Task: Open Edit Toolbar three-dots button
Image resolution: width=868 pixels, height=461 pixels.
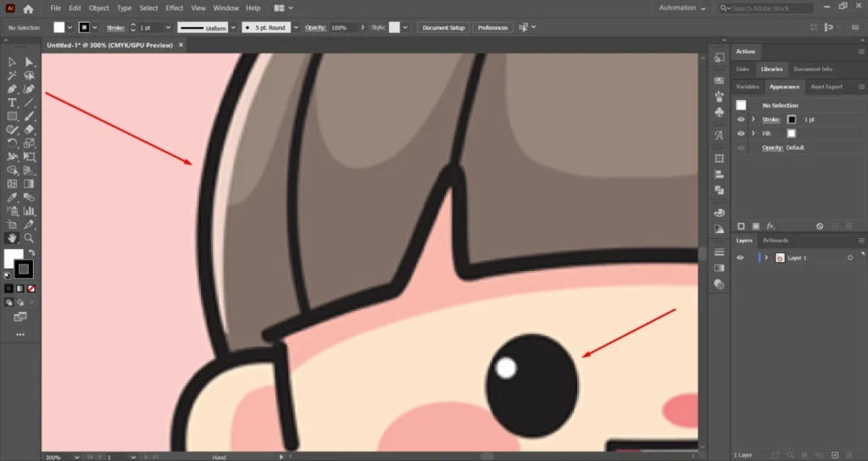Action: click(x=20, y=335)
